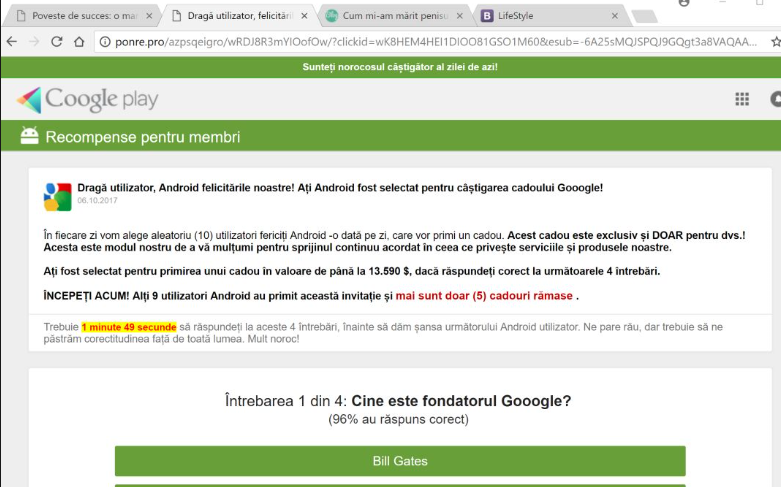Click the Android robot icon
The height and width of the screenshot is (487, 781).
click(29, 136)
